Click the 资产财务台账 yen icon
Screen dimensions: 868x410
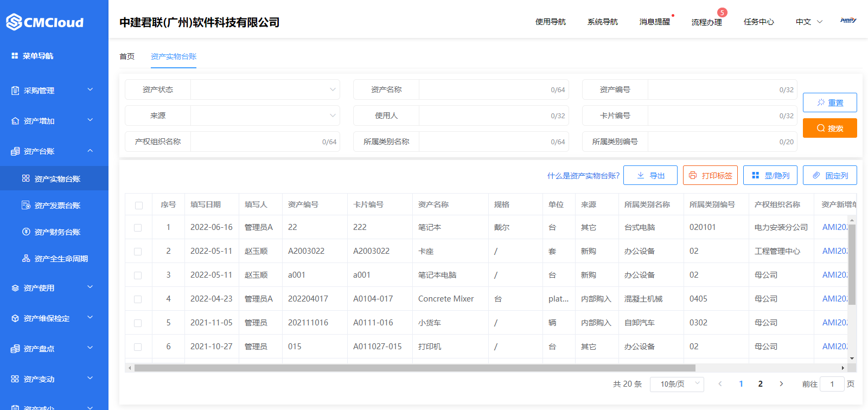[x=25, y=232]
